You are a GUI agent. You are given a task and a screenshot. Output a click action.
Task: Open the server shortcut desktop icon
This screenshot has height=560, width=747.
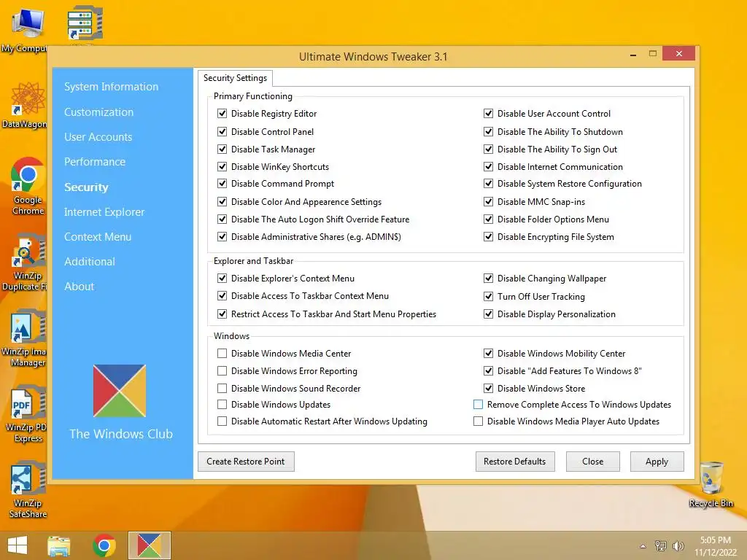tap(85, 23)
